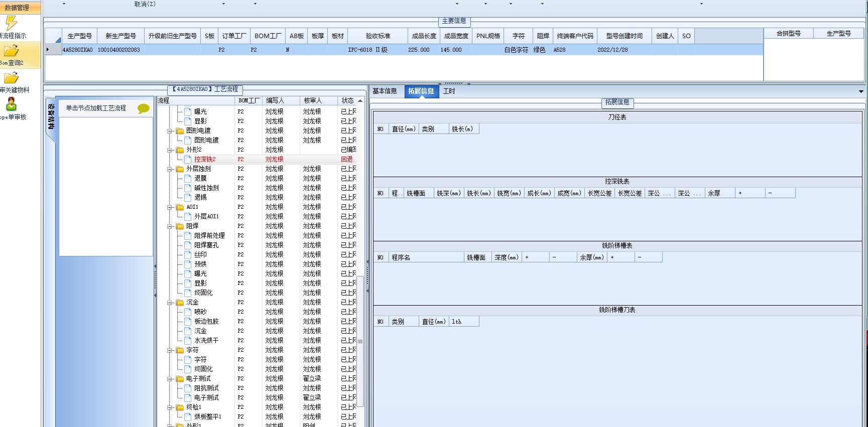
Task: Click the process tree vertical scrollbar thumb
Action: point(360,341)
